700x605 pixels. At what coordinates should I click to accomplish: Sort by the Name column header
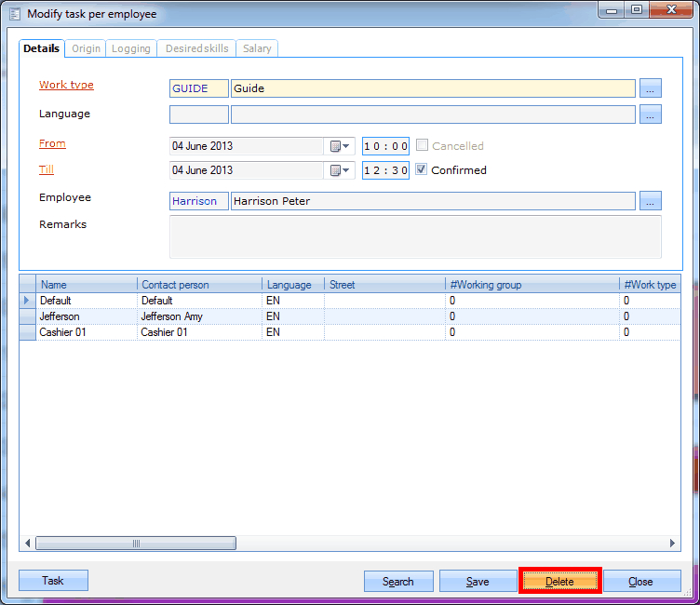pos(87,285)
